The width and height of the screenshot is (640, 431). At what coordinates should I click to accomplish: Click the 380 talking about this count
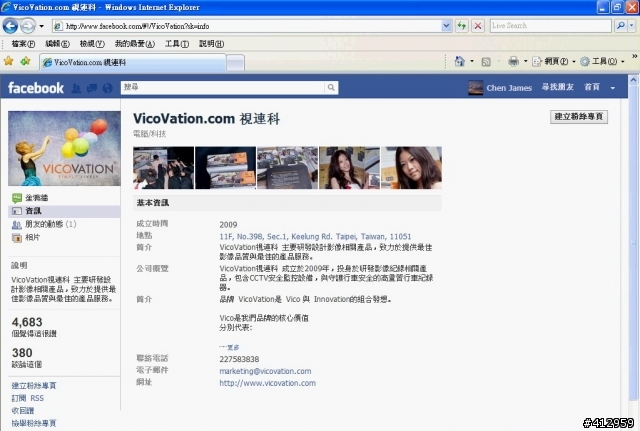pyautogui.click(x=22, y=353)
